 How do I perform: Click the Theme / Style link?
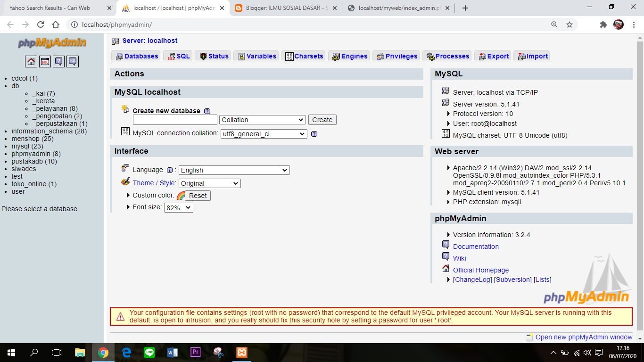pos(154,183)
